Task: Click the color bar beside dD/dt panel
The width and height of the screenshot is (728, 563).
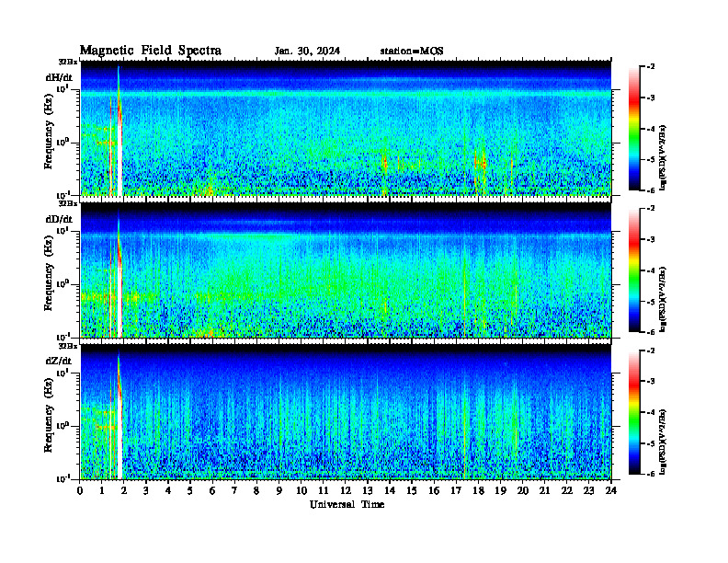Action: [x=633, y=270]
